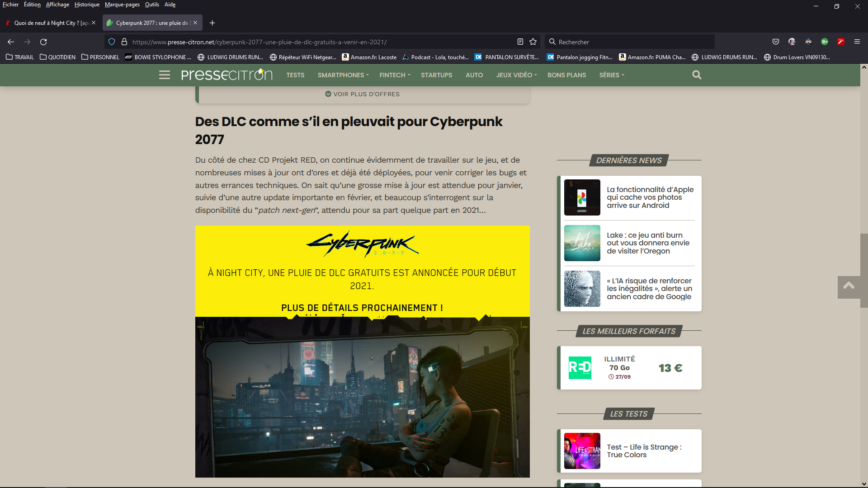Open the Pantalon jogging Fitn bookmark
868x488 pixels.
(580, 57)
